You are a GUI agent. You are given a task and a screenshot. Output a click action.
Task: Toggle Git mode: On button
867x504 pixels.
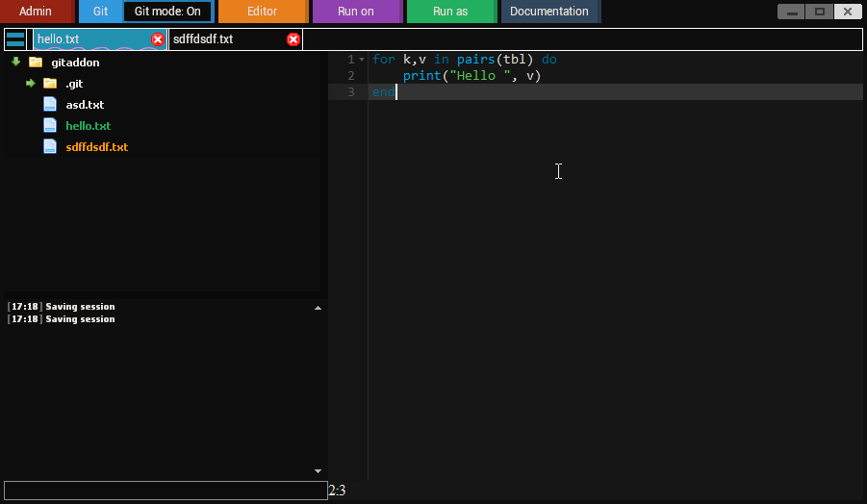pos(167,11)
